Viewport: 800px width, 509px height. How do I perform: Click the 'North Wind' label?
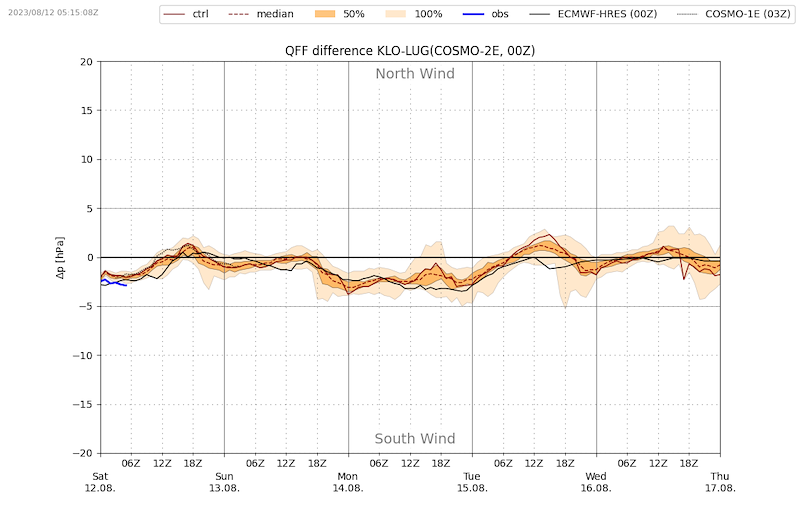(x=415, y=73)
